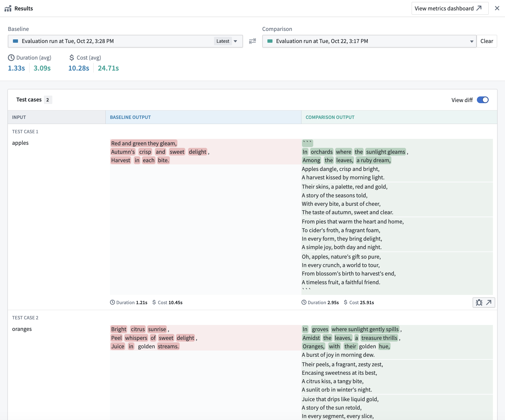Click the COMPARISON OUTPUT column header
This screenshot has height=420, width=505.
click(399, 117)
